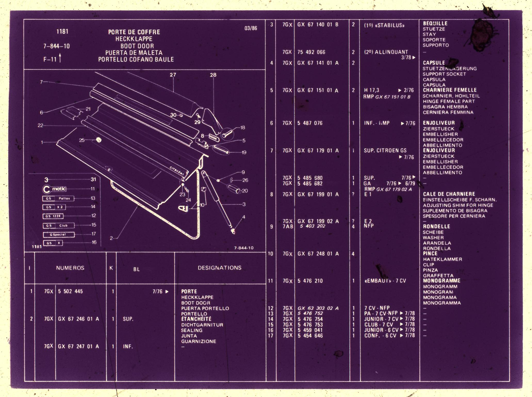Click the title PORTE DE COFFRE

(134, 32)
